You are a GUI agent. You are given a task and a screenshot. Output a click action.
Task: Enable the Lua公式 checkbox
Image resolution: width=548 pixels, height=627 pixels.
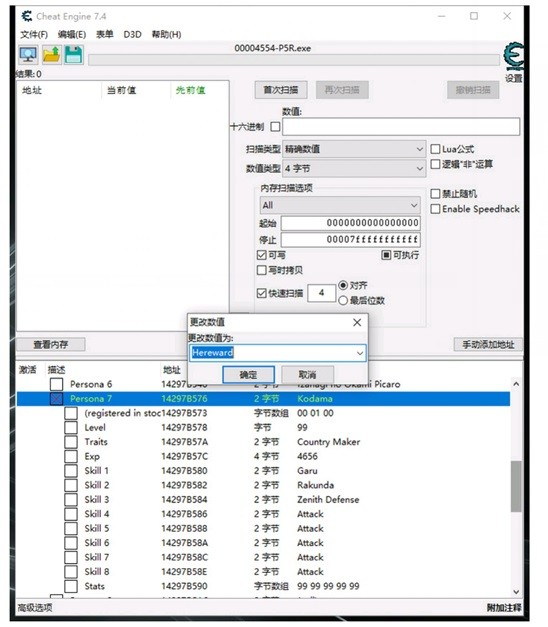(x=435, y=149)
